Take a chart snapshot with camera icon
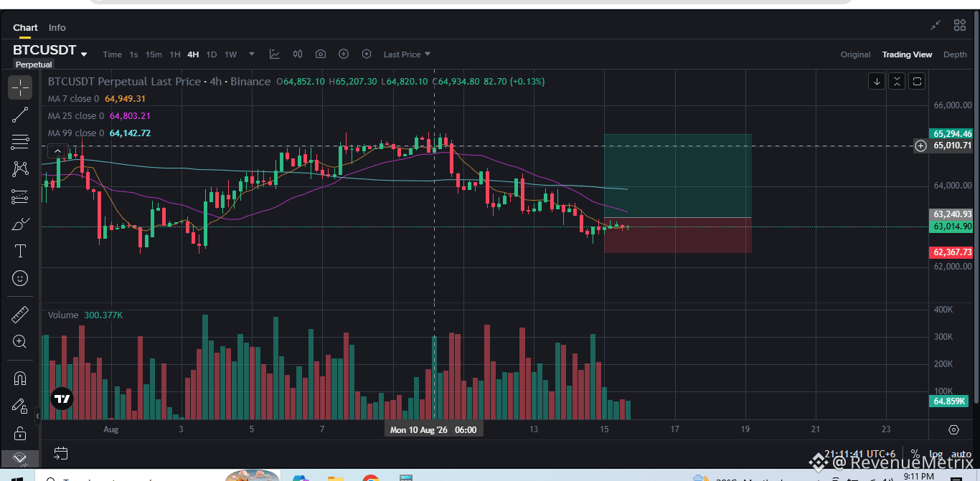This screenshot has height=481, width=980. (x=321, y=54)
